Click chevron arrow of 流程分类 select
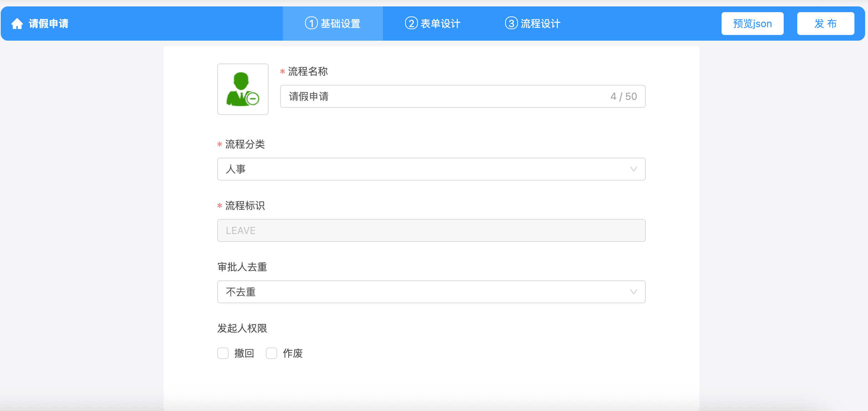Viewport: 868px width, 411px height. (634, 169)
